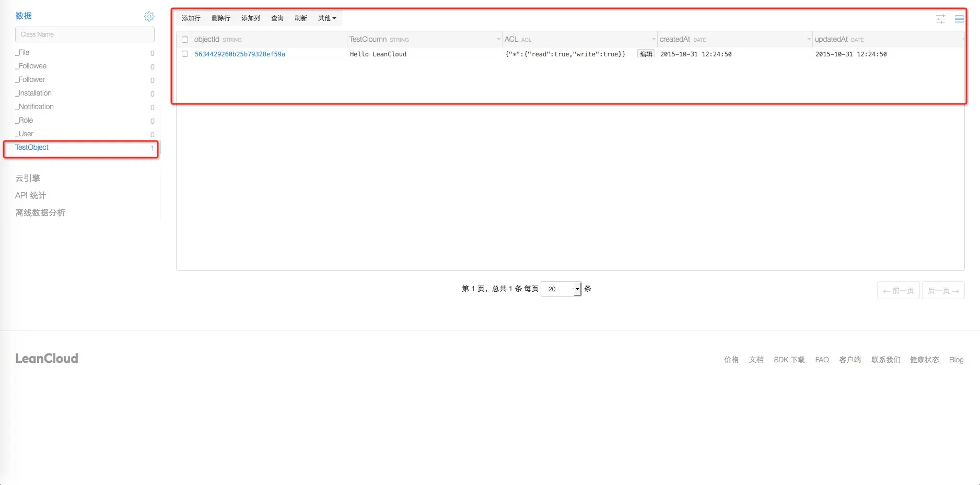Open the 价格 footer link
980x485 pixels.
(731, 360)
